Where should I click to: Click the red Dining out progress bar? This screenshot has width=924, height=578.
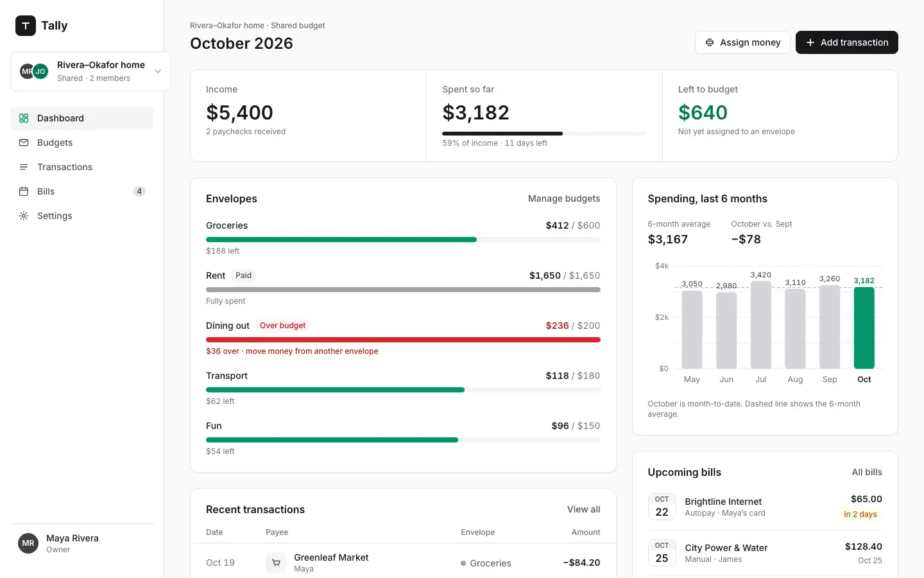coord(403,340)
